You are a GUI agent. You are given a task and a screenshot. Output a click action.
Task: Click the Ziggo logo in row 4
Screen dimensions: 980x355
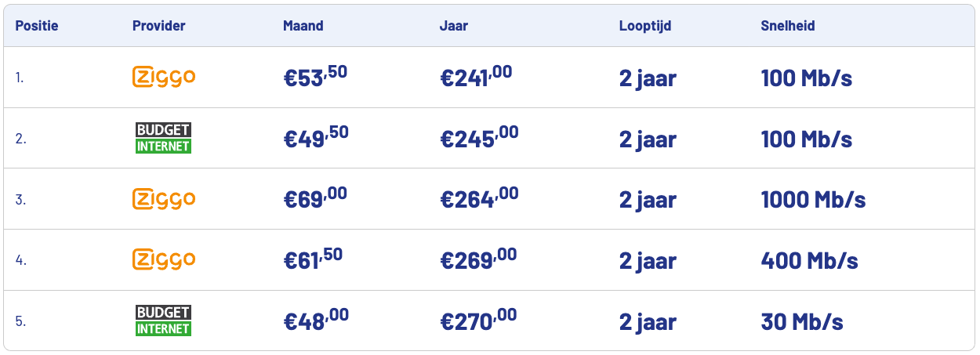pyautogui.click(x=164, y=259)
